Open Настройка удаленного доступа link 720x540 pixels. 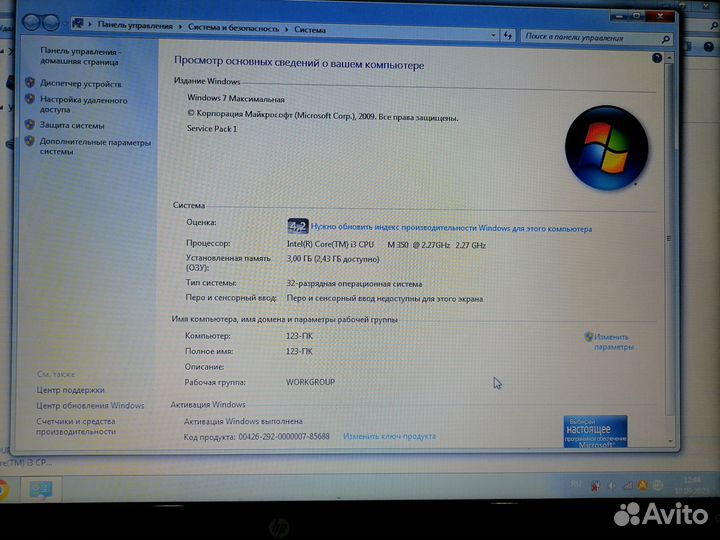point(83,104)
